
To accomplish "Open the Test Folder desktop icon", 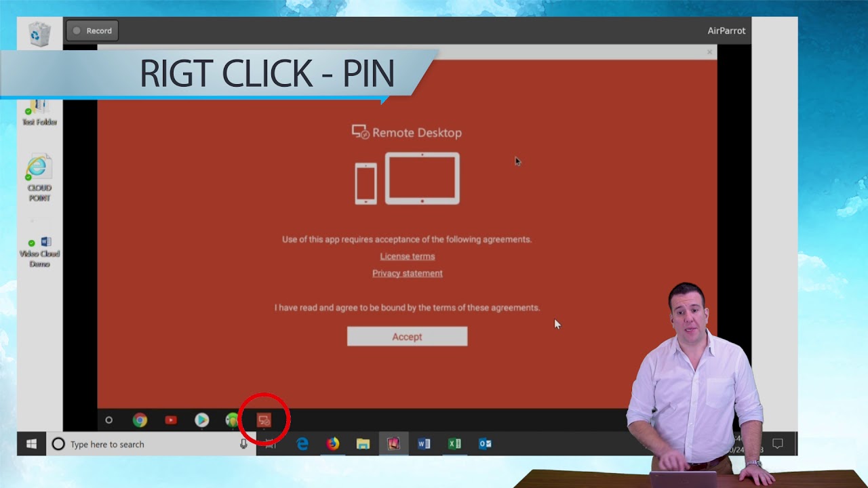I will click(39, 113).
